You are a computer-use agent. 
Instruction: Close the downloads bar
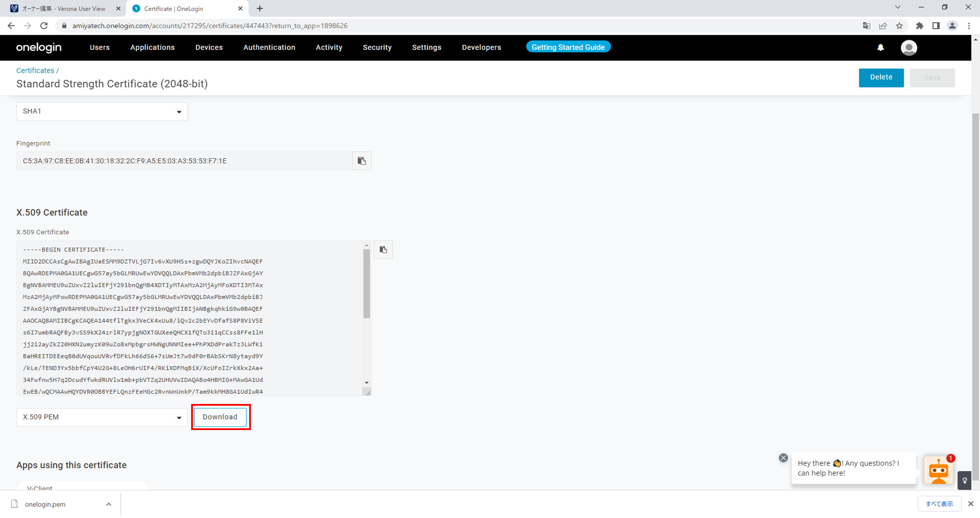[971, 504]
